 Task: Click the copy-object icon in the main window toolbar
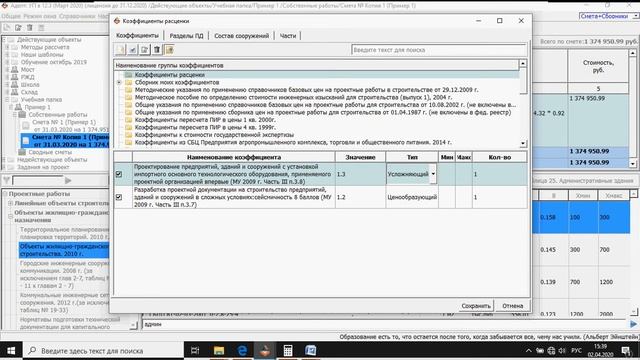pyautogui.click(x=18, y=28)
